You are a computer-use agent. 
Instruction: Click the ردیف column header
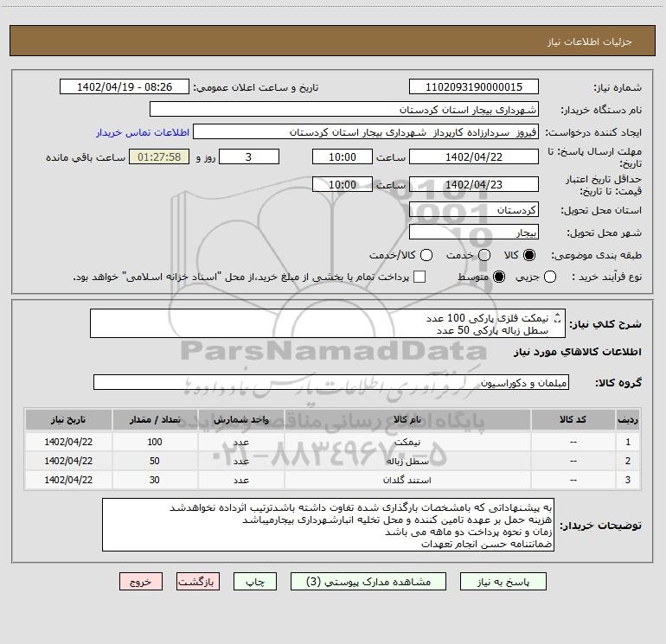pos(628,419)
